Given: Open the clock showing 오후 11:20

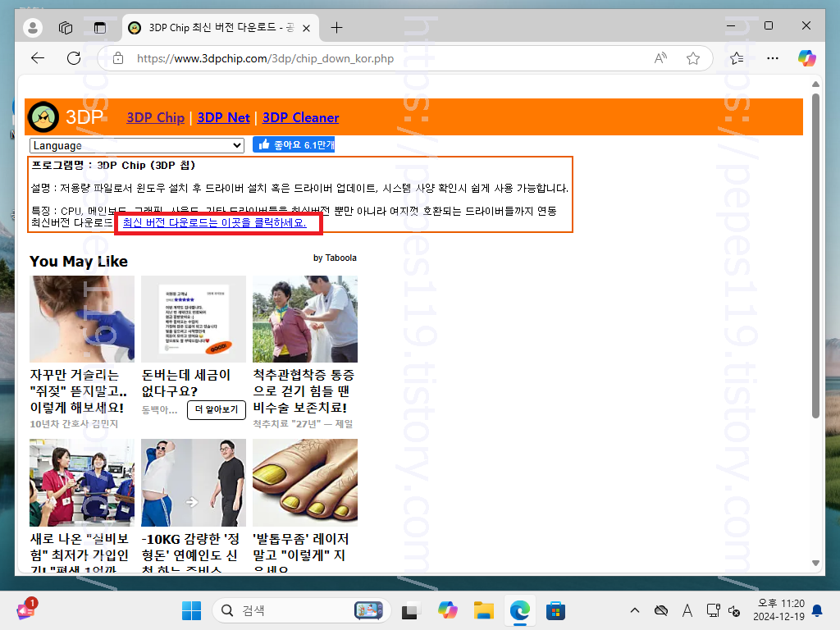Looking at the screenshot, I should pyautogui.click(x=779, y=610).
